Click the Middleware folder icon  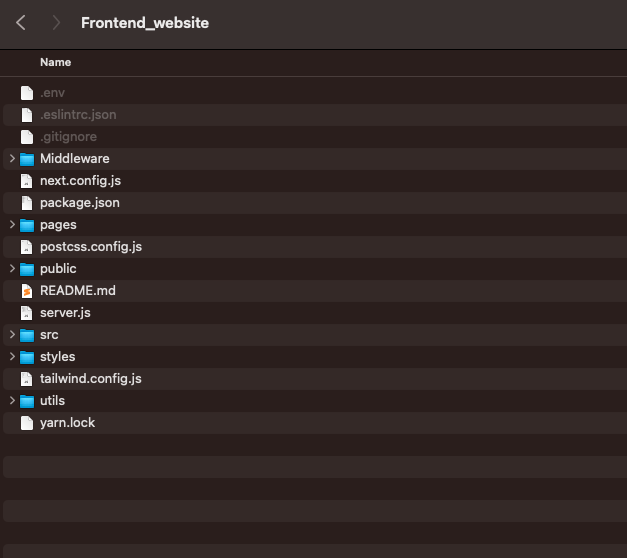(x=27, y=159)
